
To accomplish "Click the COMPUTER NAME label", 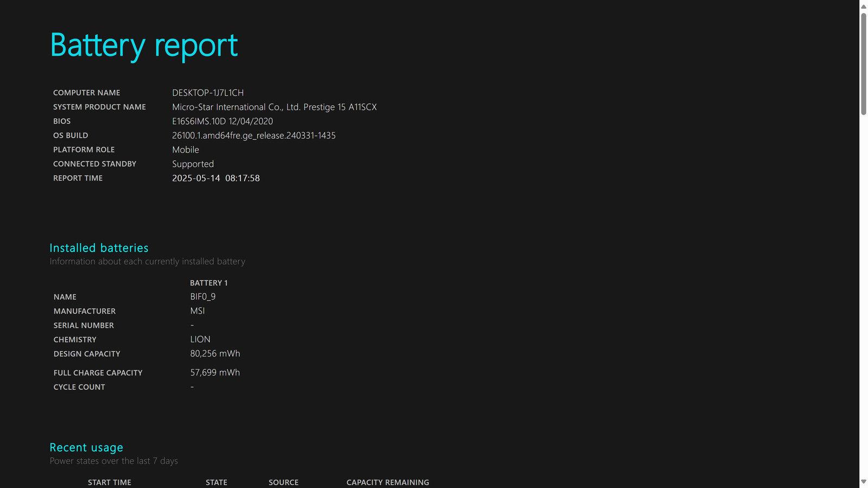I will (87, 93).
